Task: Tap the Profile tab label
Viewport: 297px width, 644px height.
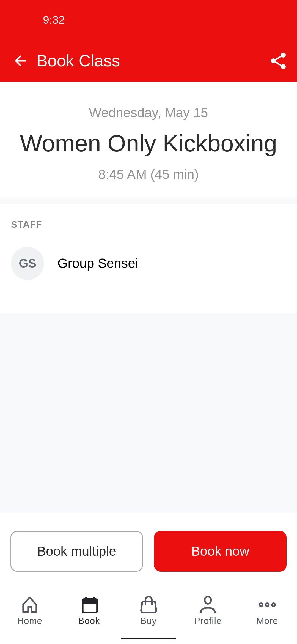Action: 208,621
